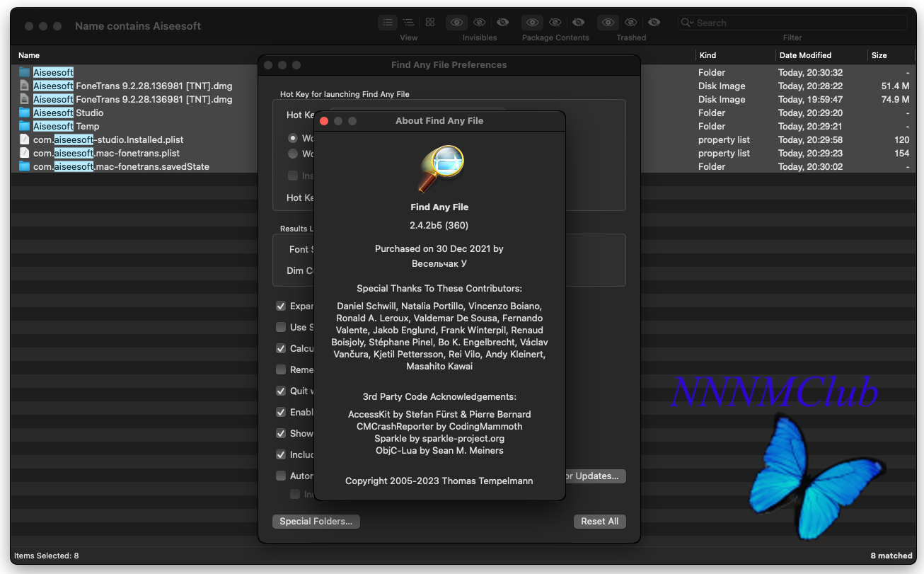This screenshot has width=924, height=574.
Task: Click the folder icon of com.aiseesoft.mac-fonetrans.savedState
Action: (25, 166)
